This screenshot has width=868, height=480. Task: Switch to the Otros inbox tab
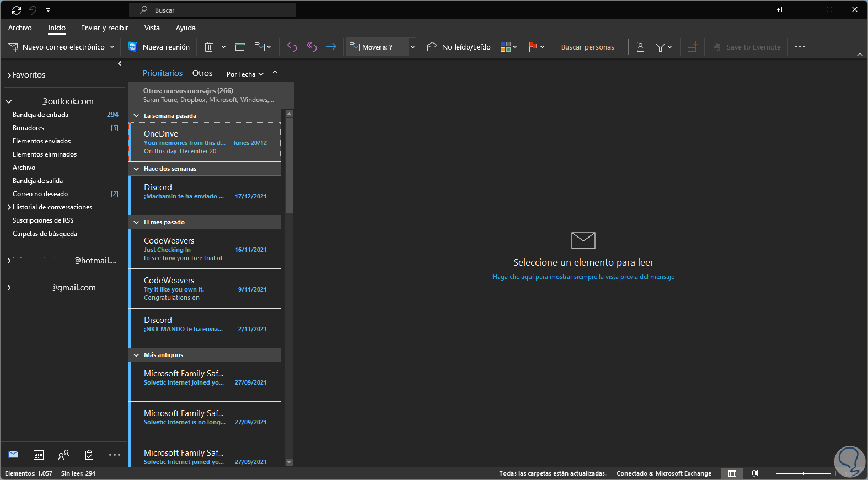click(202, 73)
